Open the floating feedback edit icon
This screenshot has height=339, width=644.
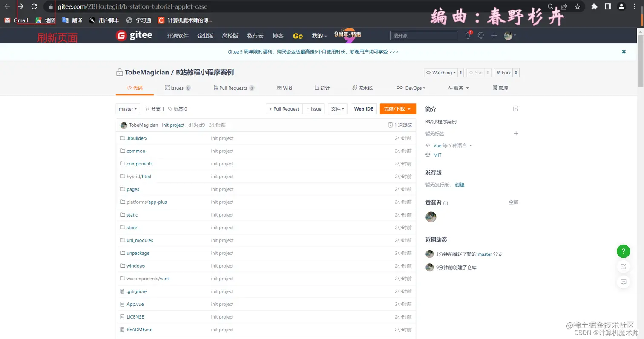pyautogui.click(x=624, y=267)
